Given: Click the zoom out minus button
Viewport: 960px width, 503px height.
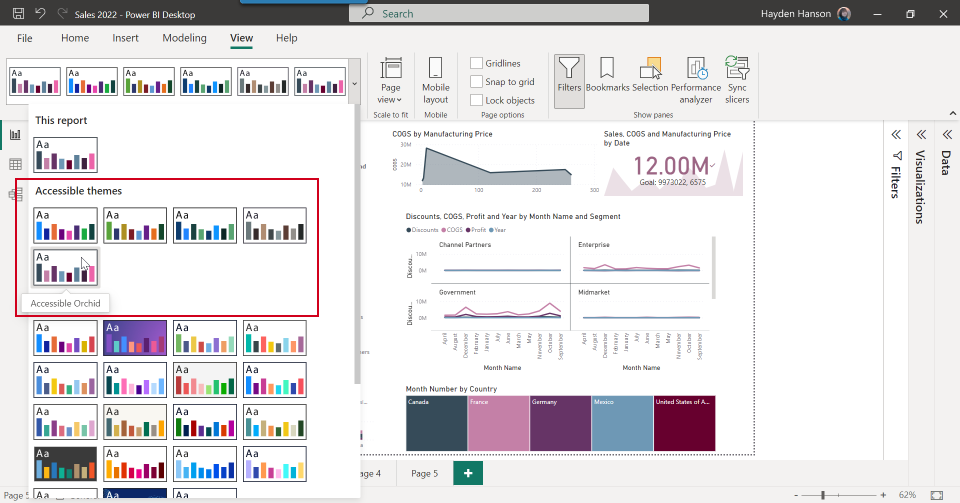Looking at the screenshot, I should tap(796, 495).
